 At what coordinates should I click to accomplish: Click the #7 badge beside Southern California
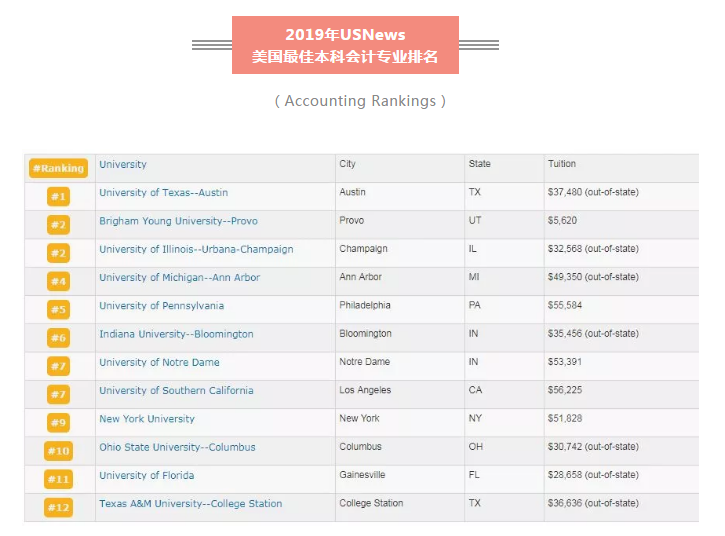58,394
